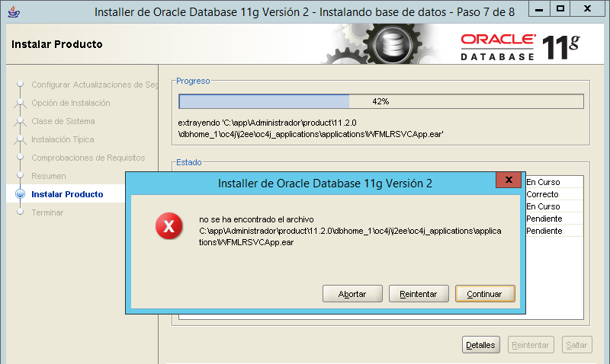Click the disabled Reintentar button next to Detalles

(x=531, y=345)
